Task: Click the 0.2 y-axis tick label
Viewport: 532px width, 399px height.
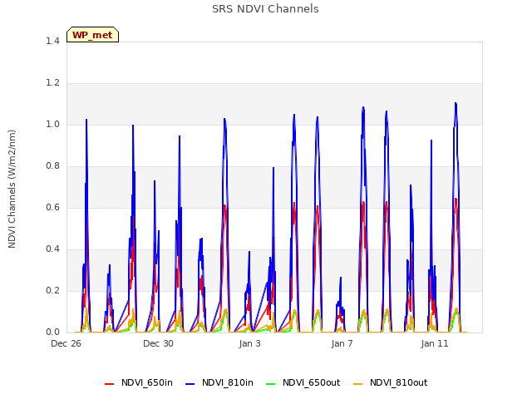Action: tap(52, 290)
